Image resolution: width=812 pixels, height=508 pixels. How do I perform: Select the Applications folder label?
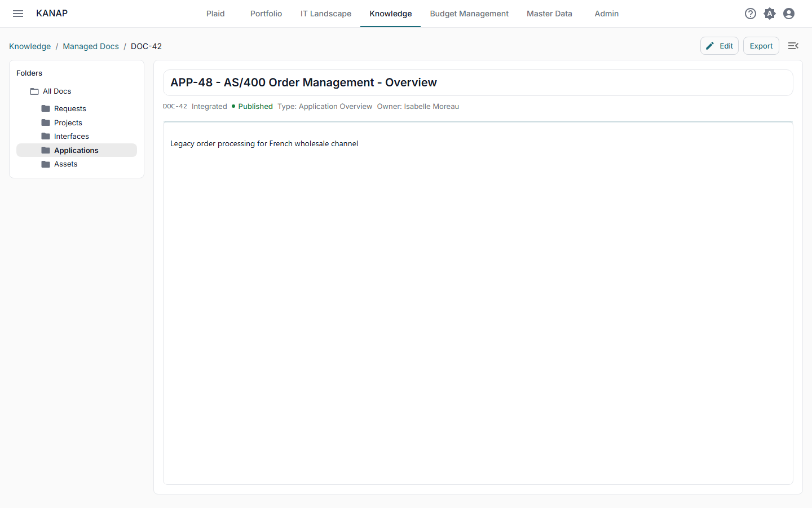click(76, 150)
